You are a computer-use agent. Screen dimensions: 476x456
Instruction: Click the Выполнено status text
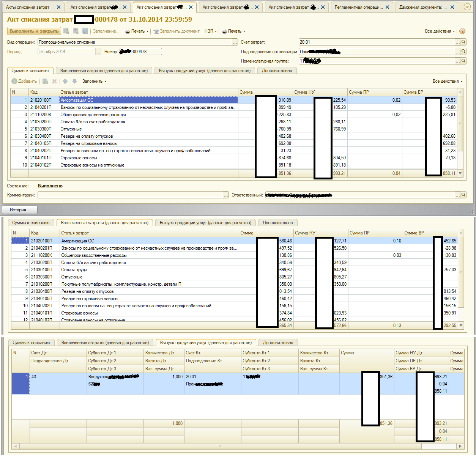pyautogui.click(x=50, y=186)
